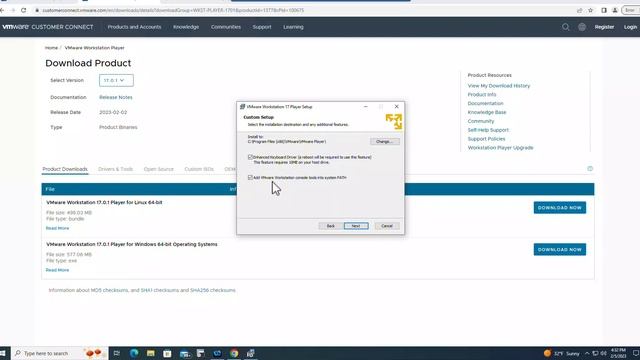Viewport: 640px width, 360px height.
Task: Open View My Download History
Action: (x=499, y=86)
